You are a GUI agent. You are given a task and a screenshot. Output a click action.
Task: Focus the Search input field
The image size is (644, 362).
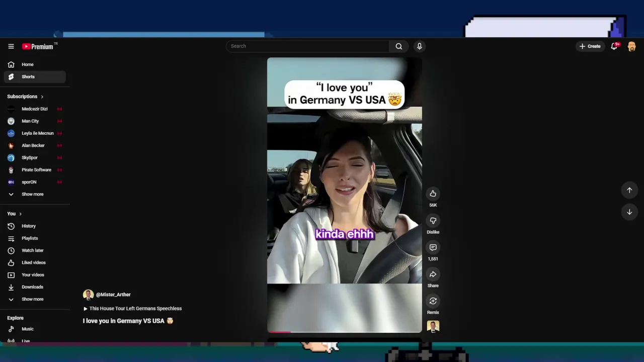point(307,46)
